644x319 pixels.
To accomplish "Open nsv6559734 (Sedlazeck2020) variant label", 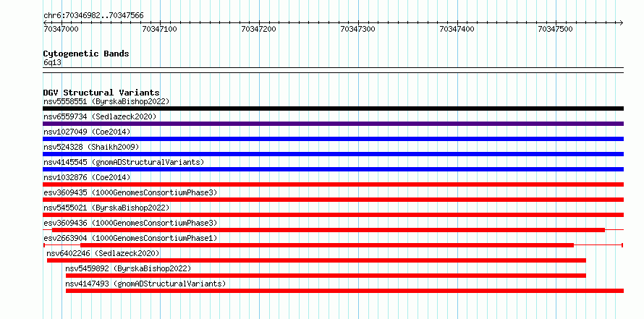I will (x=100, y=116).
